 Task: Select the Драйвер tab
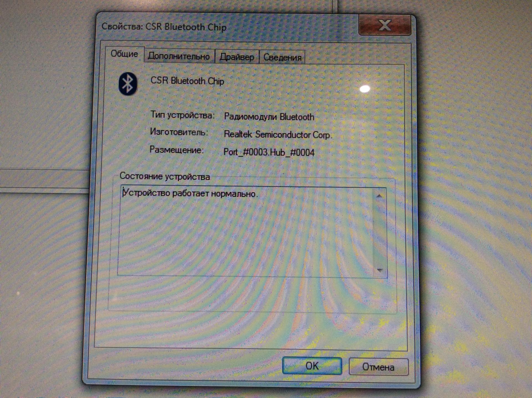[237, 57]
